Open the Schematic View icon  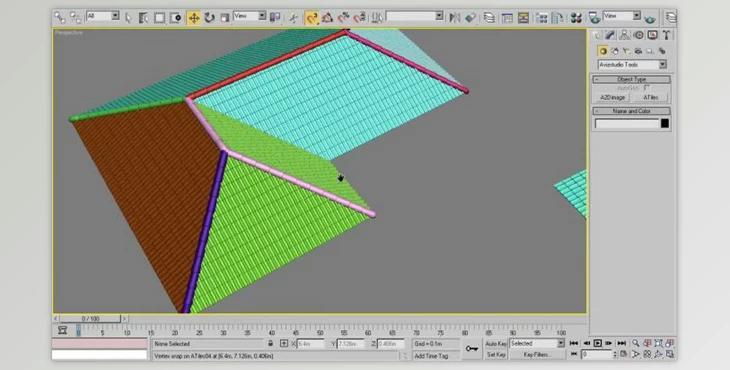click(x=523, y=18)
